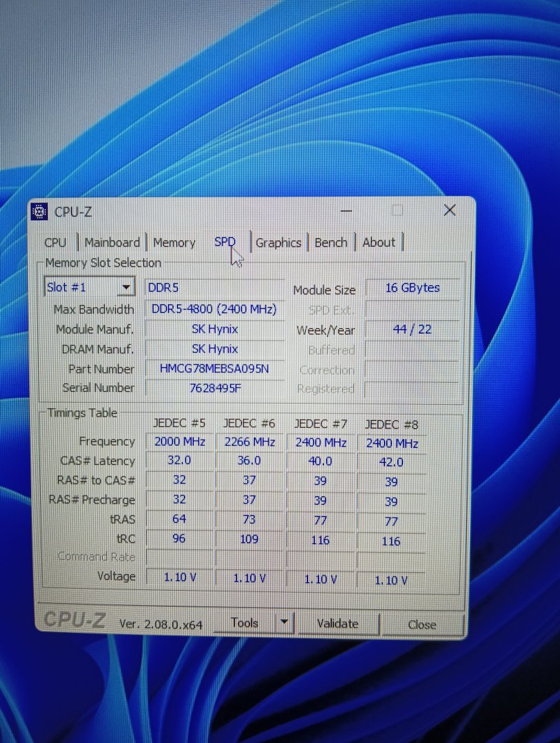This screenshot has height=743, width=560.
Task: Click the 2000 MHz frequency cell
Action: 180,442
